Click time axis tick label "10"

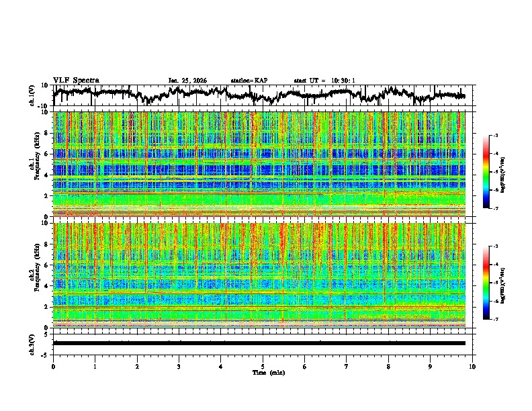(472, 367)
